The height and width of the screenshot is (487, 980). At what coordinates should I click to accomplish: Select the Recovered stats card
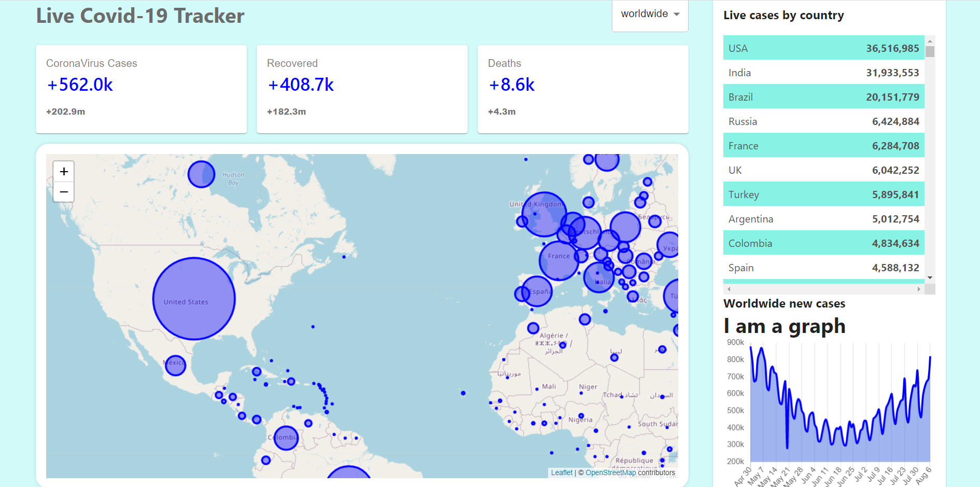tap(362, 89)
